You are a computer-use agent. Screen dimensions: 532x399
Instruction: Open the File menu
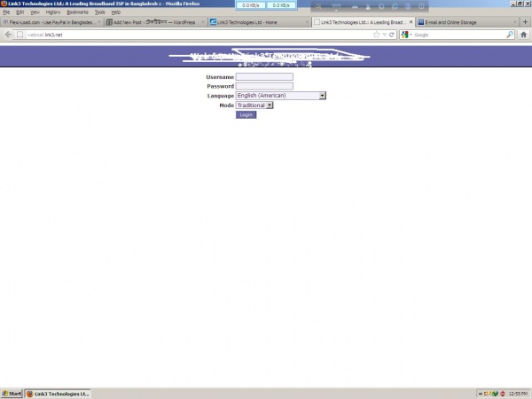coord(6,12)
